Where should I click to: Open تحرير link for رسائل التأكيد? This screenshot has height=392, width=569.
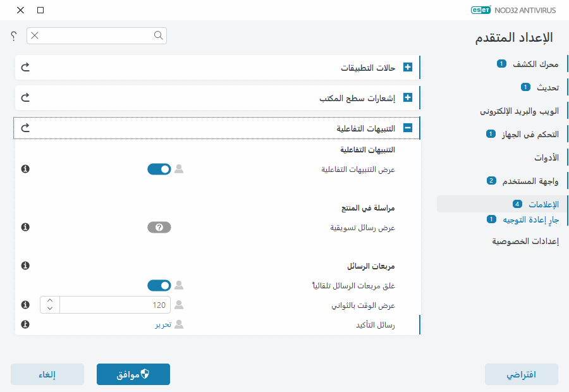click(163, 324)
